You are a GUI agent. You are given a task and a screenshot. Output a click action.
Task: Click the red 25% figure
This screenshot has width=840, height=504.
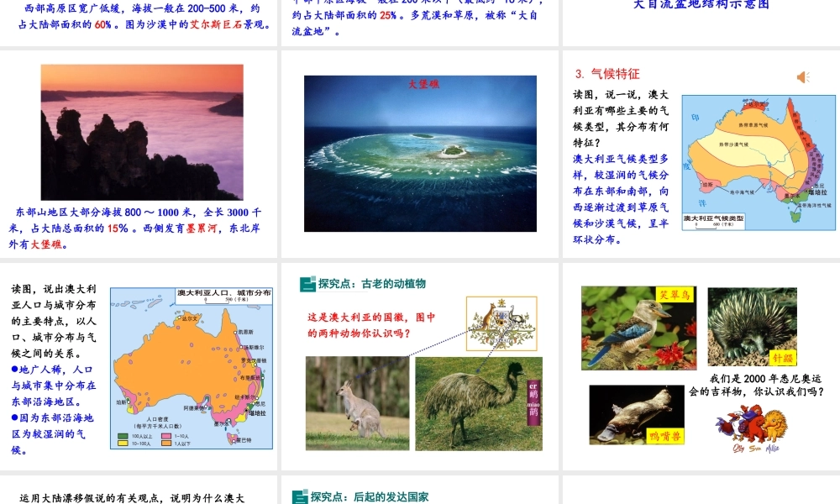click(388, 15)
